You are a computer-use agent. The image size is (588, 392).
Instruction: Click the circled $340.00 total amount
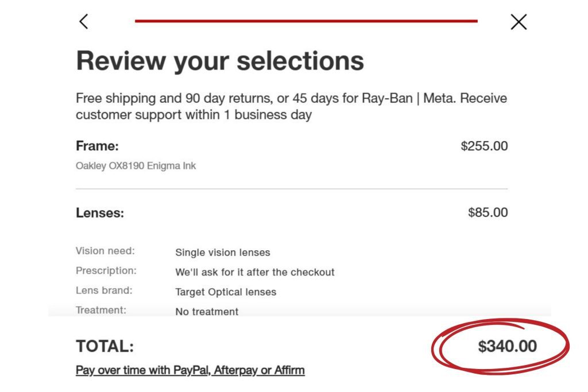click(507, 346)
